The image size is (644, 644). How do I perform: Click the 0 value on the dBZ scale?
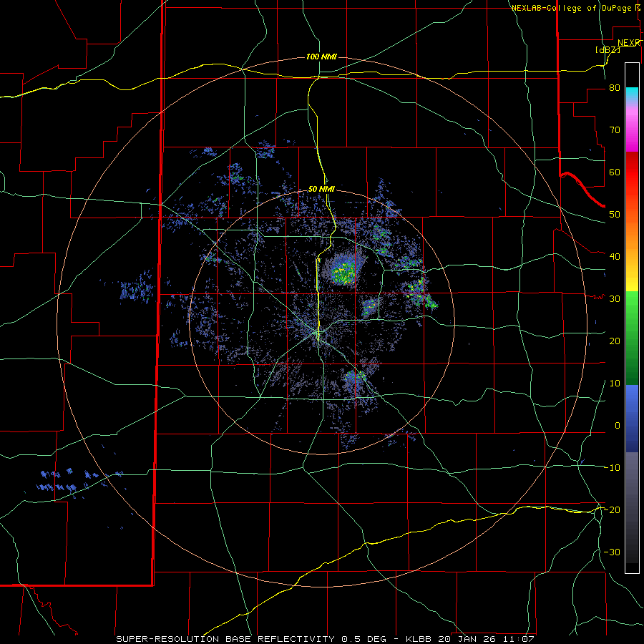coord(618,426)
